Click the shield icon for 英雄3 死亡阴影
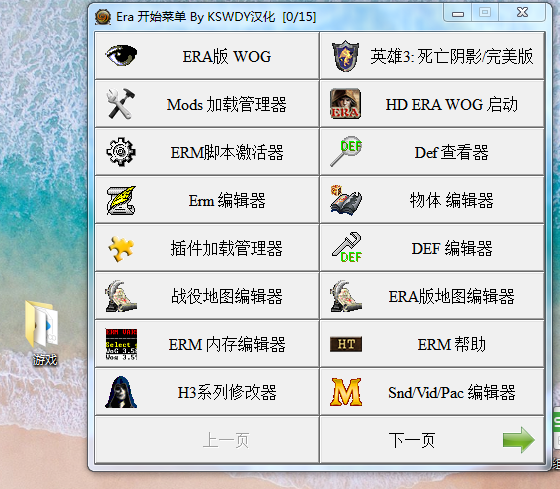 [x=345, y=56]
